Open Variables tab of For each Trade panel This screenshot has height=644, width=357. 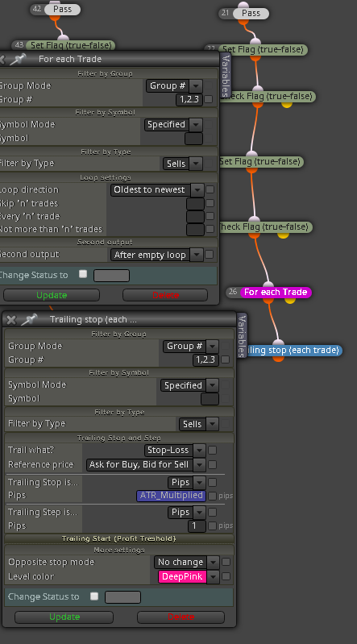[x=226, y=76]
